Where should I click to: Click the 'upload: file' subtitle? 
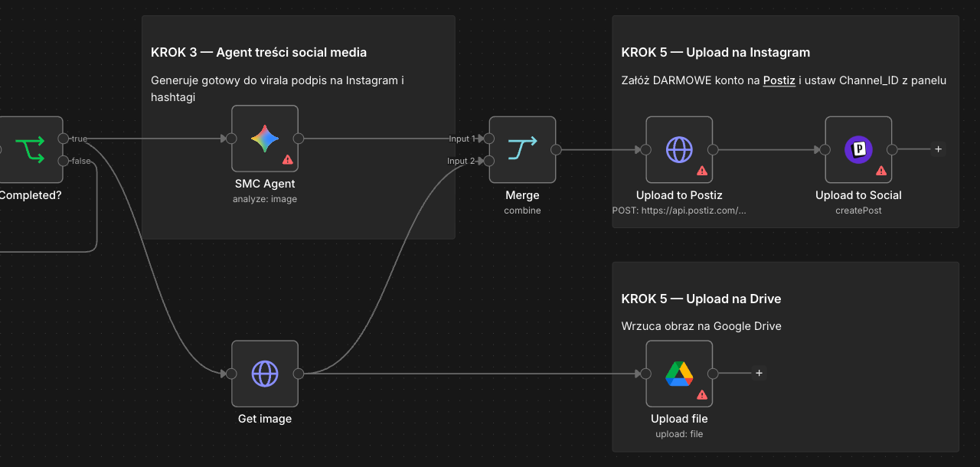pos(679,434)
